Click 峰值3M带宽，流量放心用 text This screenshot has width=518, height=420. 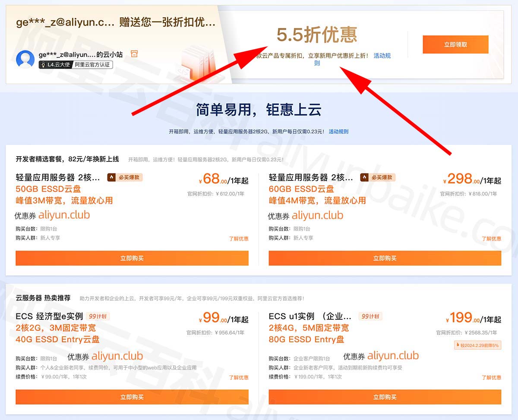point(64,200)
